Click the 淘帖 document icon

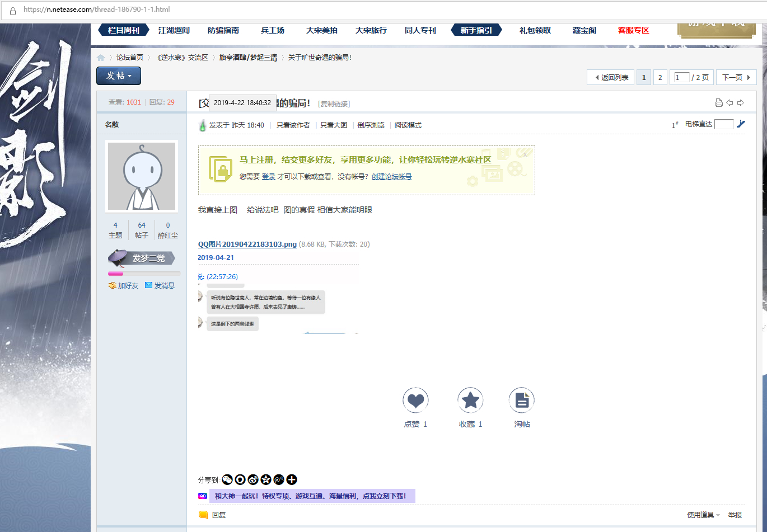[x=522, y=400]
